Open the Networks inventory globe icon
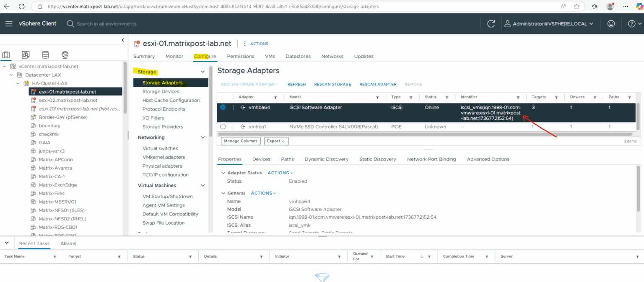This screenshot has width=644, height=282. [x=65, y=54]
